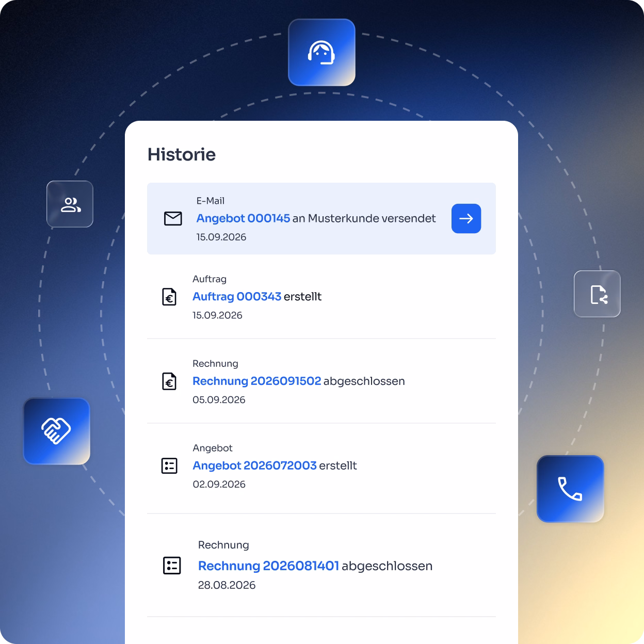This screenshot has width=644, height=644.
Task: Click the headset support agent icon
Action: (x=321, y=53)
